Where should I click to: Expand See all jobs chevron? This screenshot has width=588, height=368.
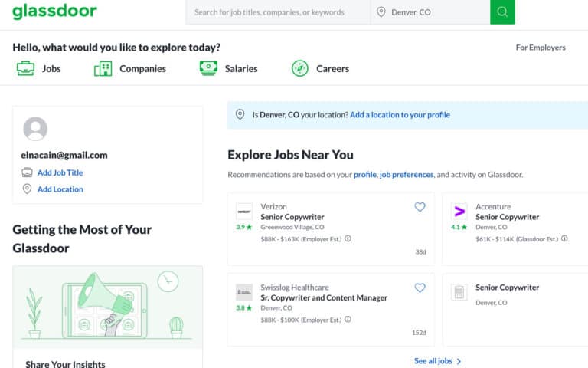[x=459, y=361]
